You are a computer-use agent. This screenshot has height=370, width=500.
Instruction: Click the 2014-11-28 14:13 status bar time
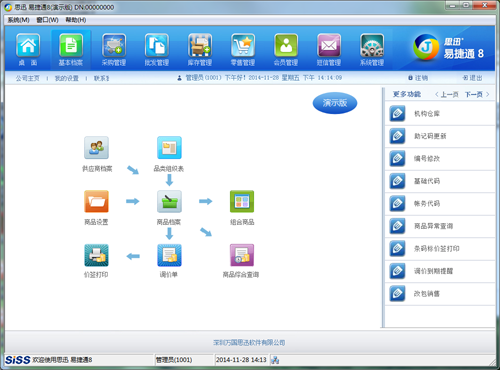click(x=241, y=360)
